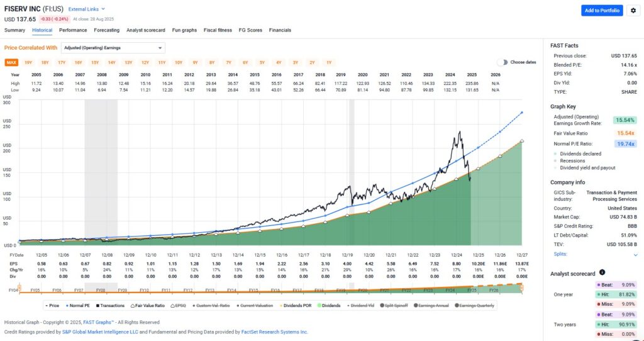The width and height of the screenshot is (644, 341).
Task: Go to Performance tab
Action: pos(73,30)
